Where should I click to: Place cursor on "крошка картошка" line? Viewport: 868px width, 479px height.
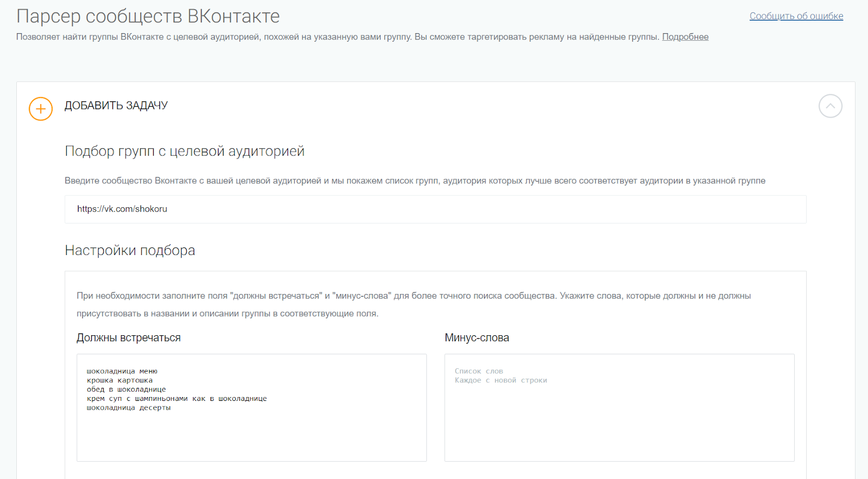point(120,381)
